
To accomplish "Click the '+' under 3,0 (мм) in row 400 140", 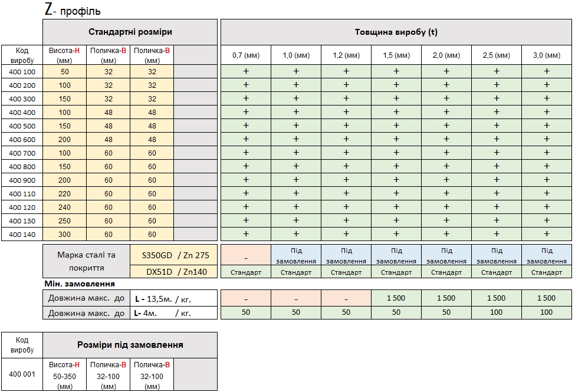I will [547, 235].
